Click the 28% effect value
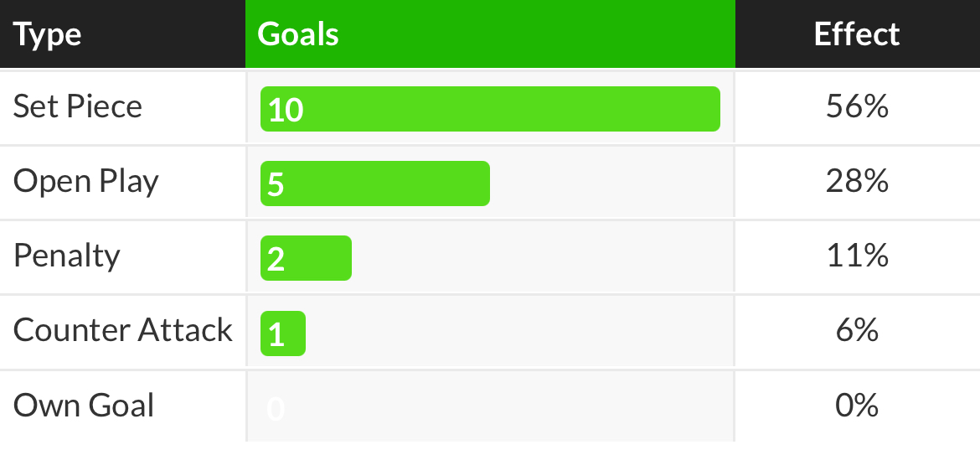 pyautogui.click(x=856, y=182)
